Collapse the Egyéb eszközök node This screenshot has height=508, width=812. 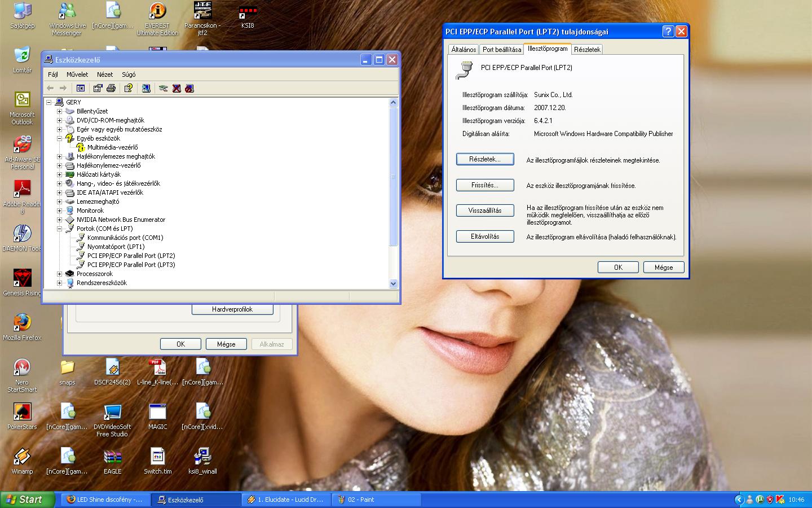point(59,138)
